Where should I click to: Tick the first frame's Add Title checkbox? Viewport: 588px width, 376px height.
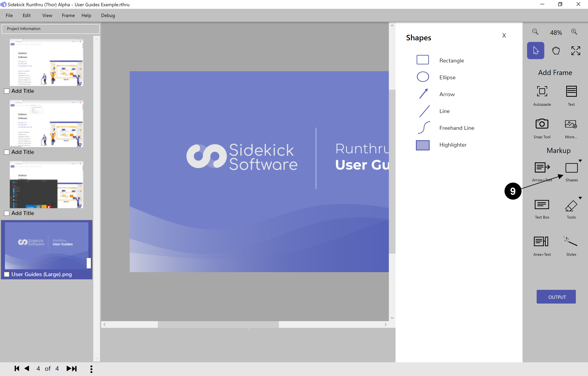[7, 91]
